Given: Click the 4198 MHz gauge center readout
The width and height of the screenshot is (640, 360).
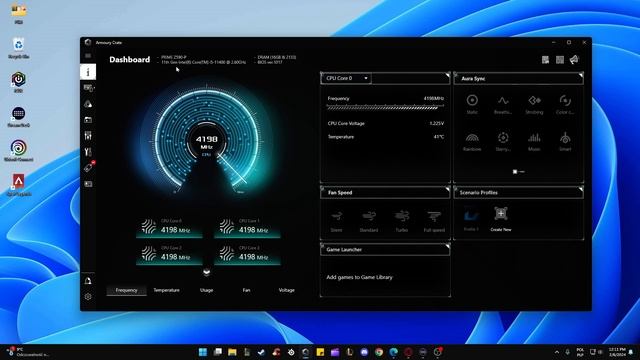Looking at the screenshot, I should coord(207,142).
